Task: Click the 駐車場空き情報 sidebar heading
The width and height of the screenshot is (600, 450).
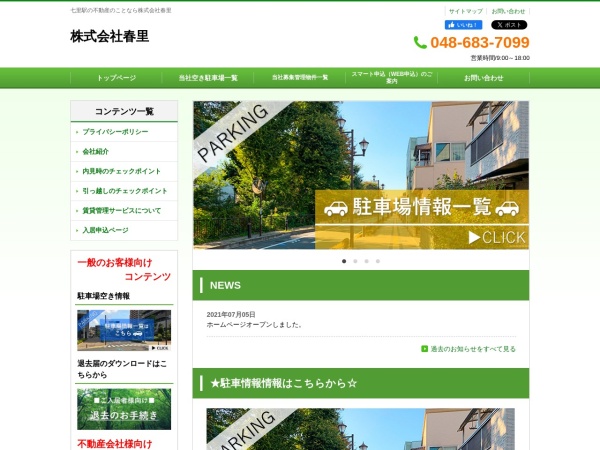Action: click(x=103, y=296)
